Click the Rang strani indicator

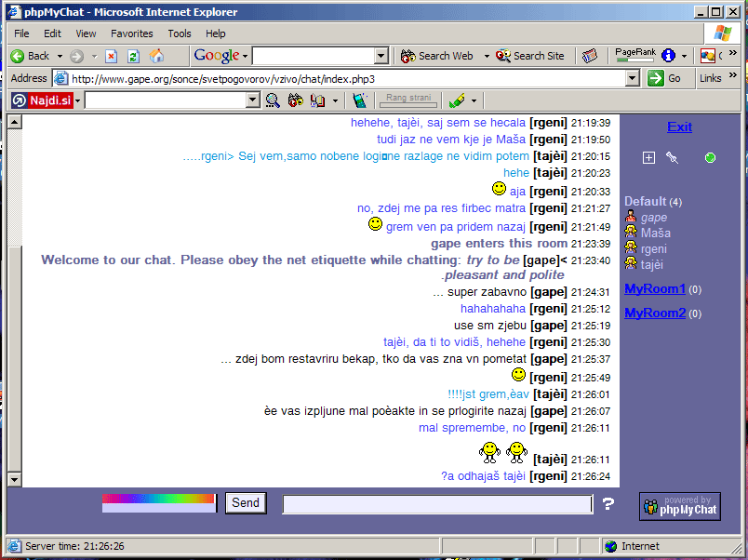[408, 100]
